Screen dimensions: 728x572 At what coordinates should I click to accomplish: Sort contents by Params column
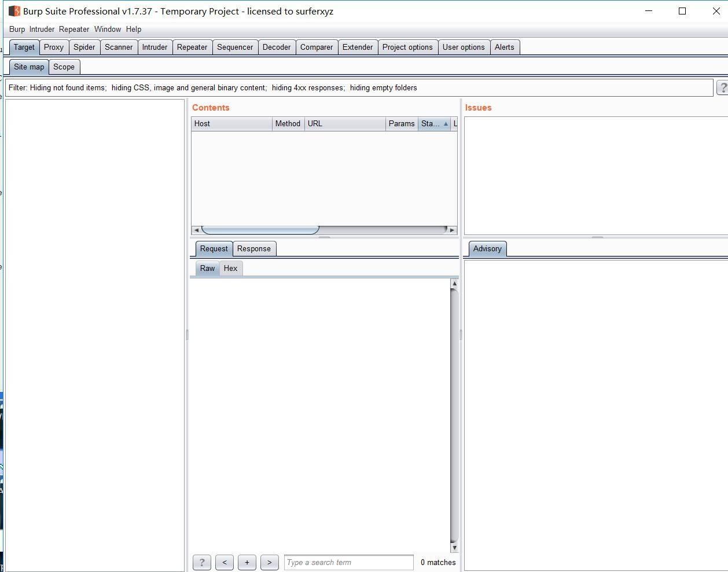coord(402,124)
